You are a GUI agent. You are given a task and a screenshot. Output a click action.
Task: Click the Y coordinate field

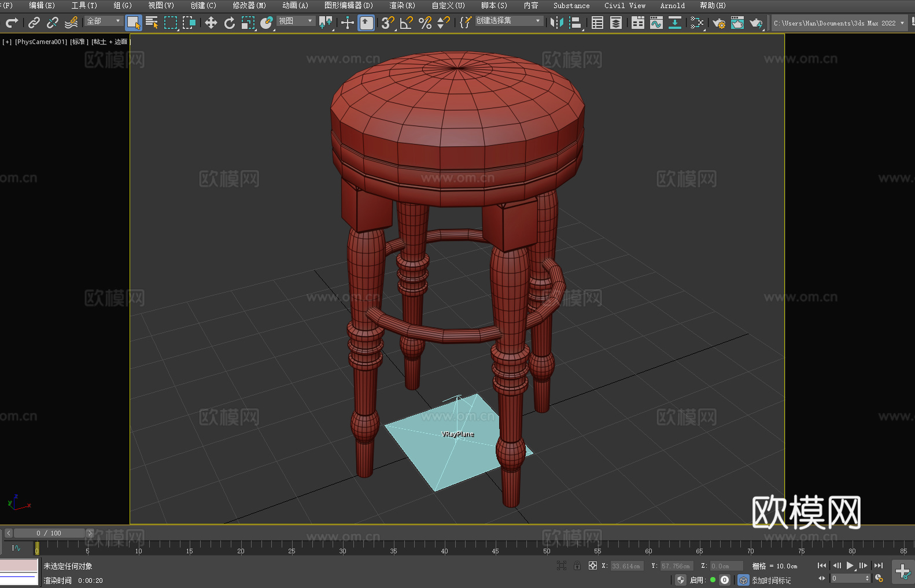click(677, 566)
